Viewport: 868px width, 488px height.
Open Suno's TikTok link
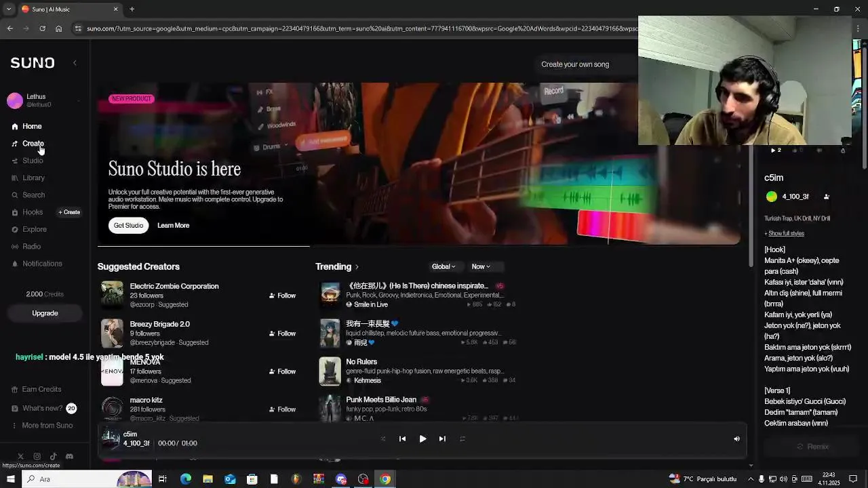[x=53, y=456]
